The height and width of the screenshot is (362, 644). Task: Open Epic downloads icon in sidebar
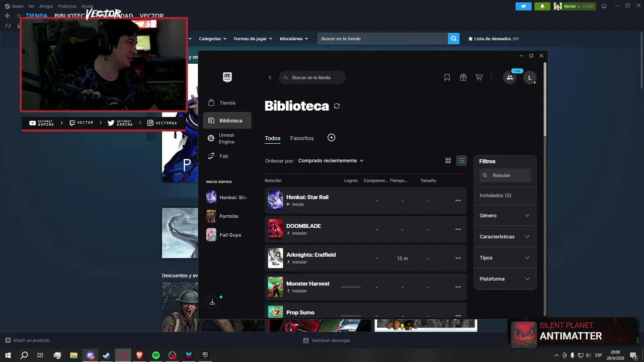click(x=212, y=302)
